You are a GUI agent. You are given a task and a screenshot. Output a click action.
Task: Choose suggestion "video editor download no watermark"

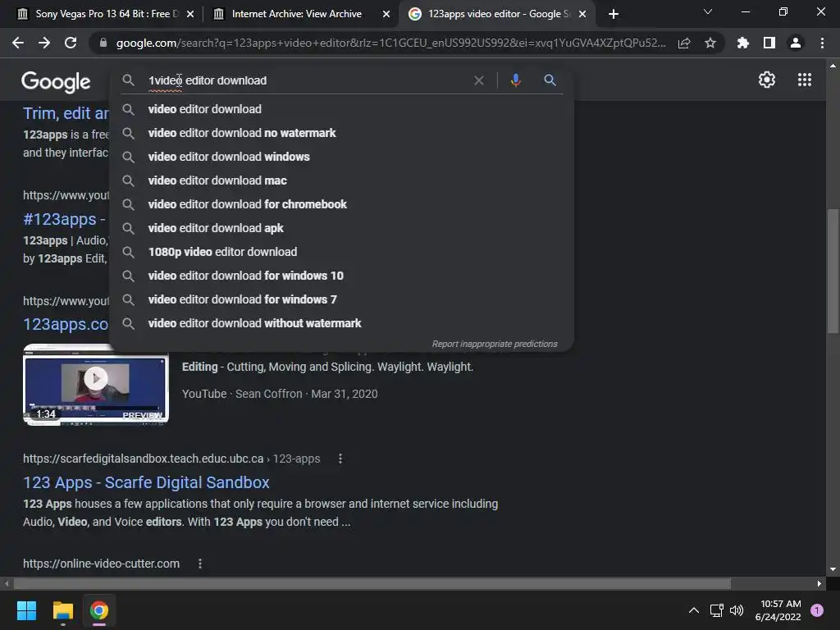(341, 133)
